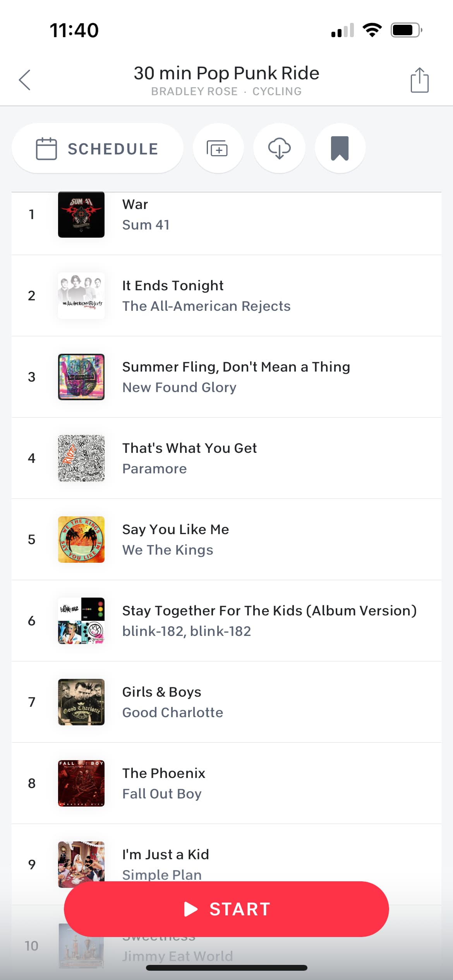Add class to stack icon
This screenshot has height=980, width=453.
[x=218, y=148]
